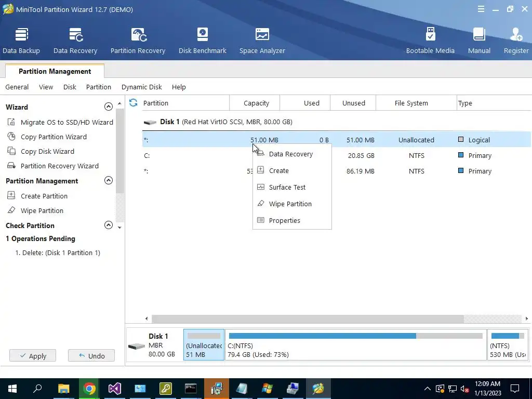532x399 pixels.
Task: Open the notification center
Action: (515, 389)
